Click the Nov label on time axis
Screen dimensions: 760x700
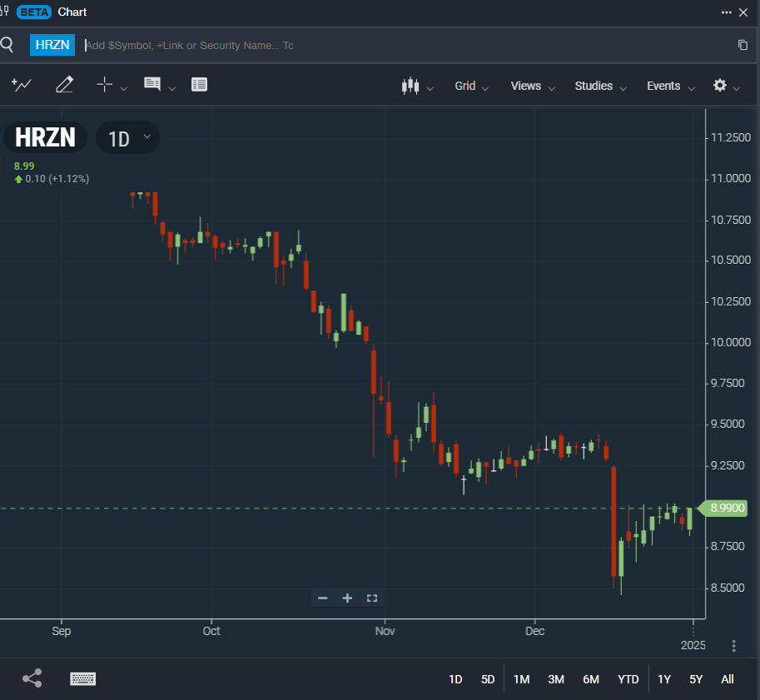[x=385, y=631]
